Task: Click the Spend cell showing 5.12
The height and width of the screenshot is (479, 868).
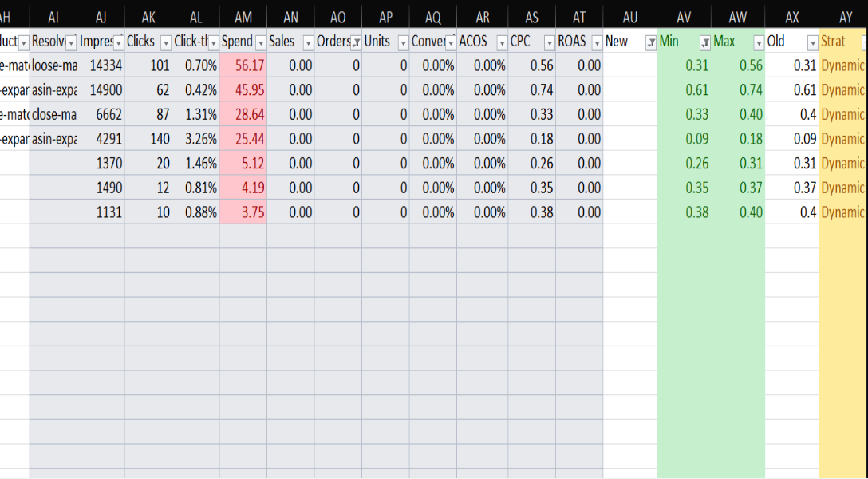Action: click(243, 163)
